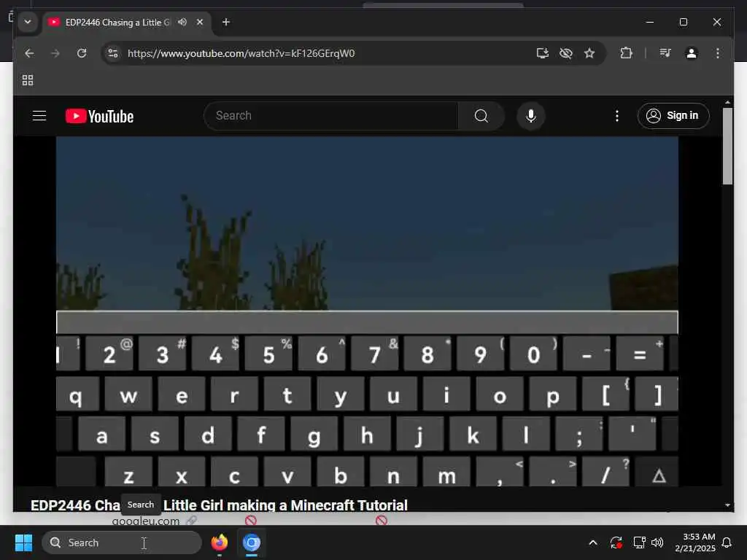Toggle the crossed-out eye tracking icon

point(566,53)
